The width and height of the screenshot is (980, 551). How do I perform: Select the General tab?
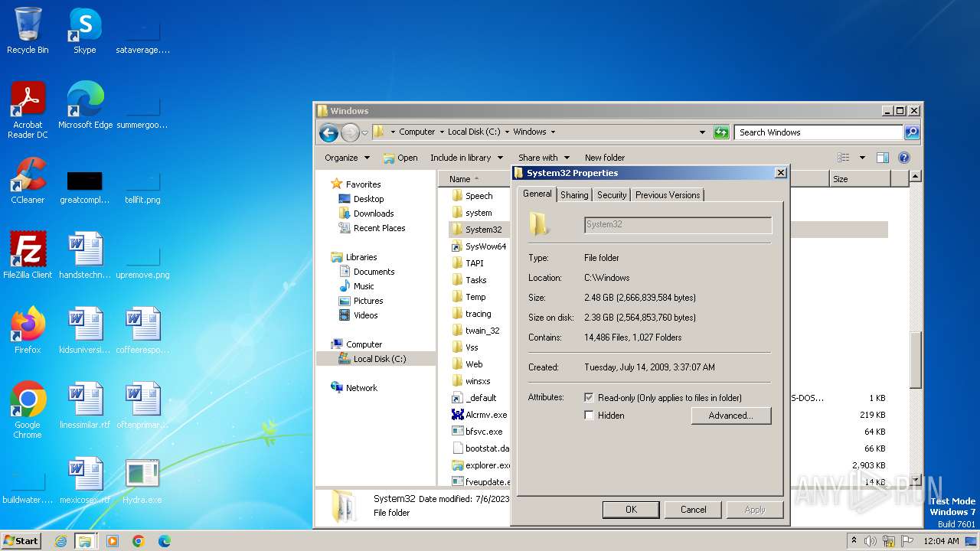point(537,194)
